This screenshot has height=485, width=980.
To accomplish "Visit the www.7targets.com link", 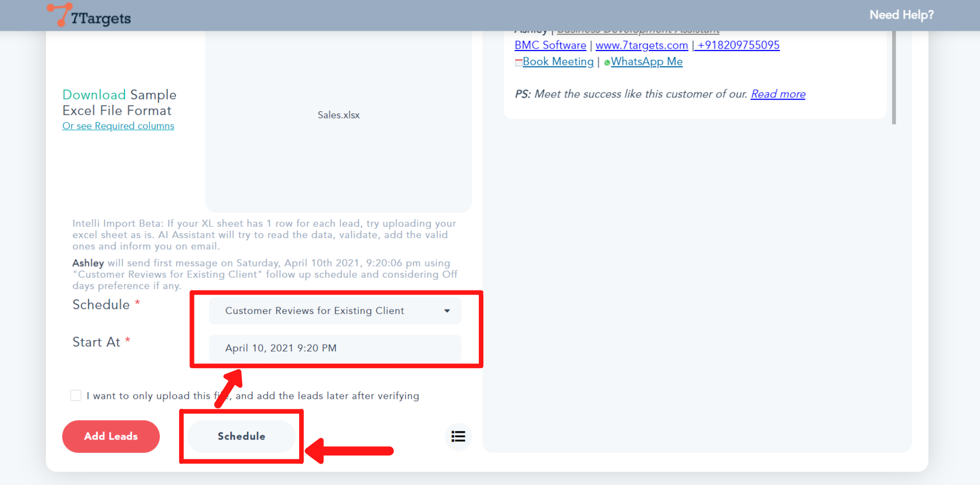I will 642,45.
